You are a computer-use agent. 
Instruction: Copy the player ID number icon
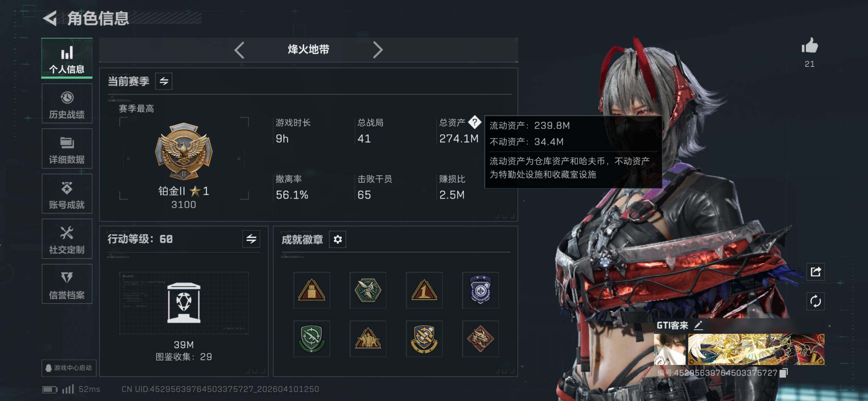click(783, 373)
